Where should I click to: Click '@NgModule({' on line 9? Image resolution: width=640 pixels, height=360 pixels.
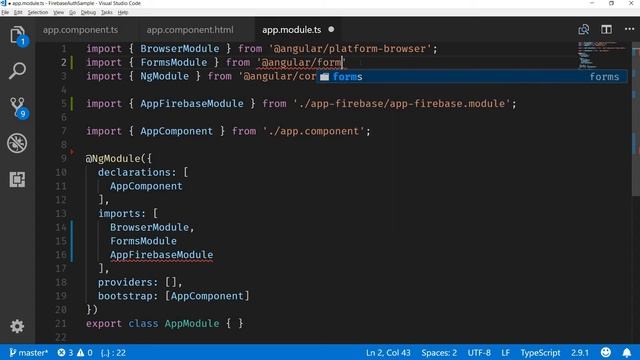point(118,158)
